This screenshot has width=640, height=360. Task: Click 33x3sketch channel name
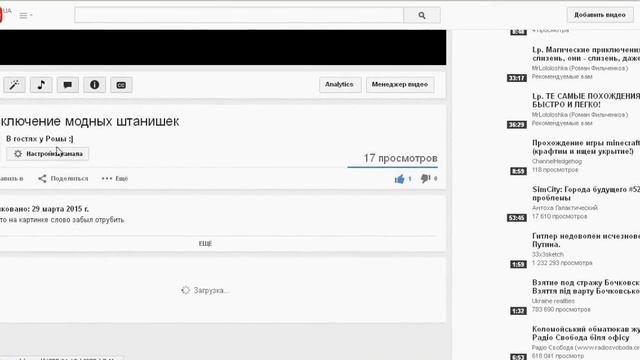coord(547,254)
